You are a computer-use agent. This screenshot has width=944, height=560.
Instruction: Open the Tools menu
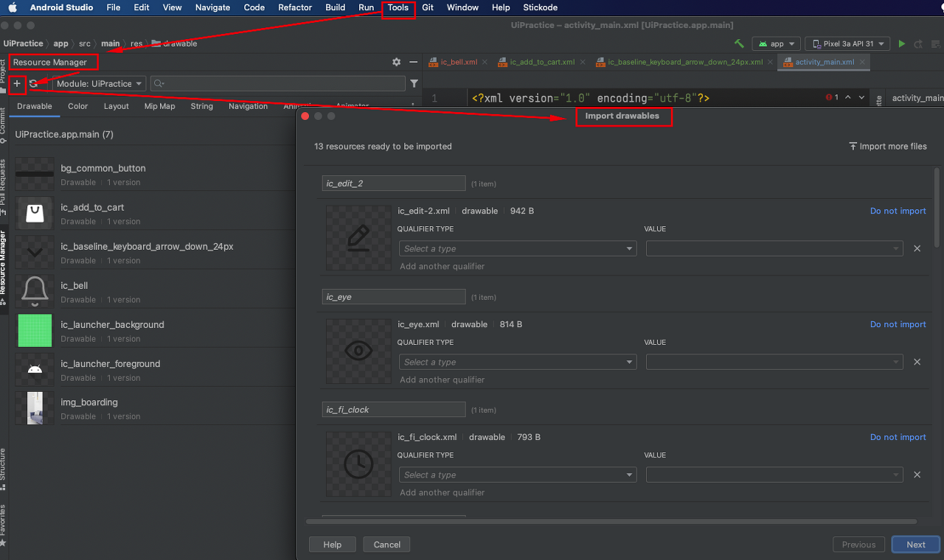tap(398, 7)
